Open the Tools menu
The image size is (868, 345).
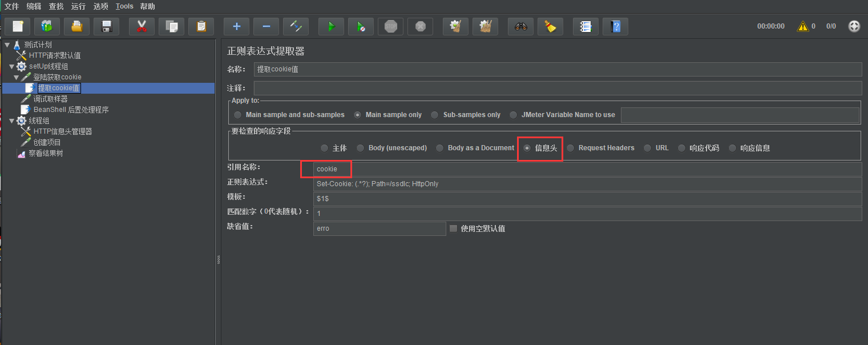124,6
